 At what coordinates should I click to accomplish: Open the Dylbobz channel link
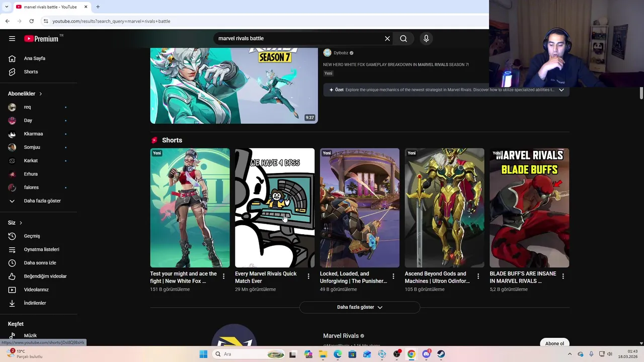click(341, 53)
